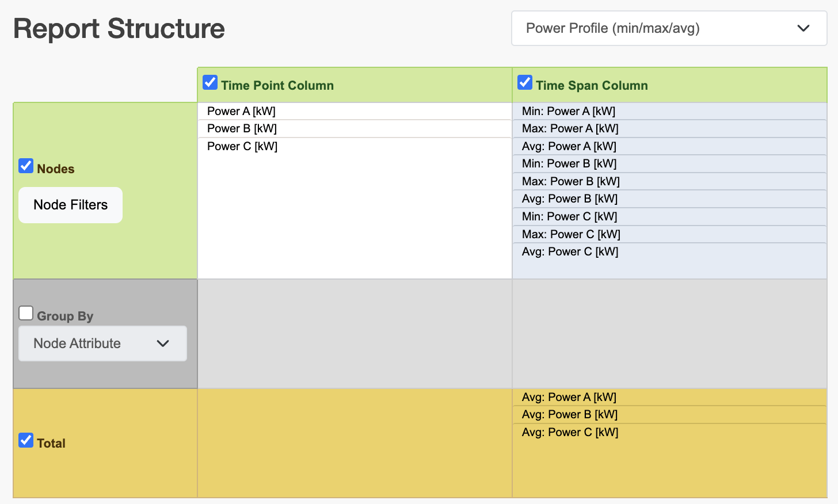This screenshot has height=504, width=838.
Task: Open the Power Profile report type dropdown
Action: (x=669, y=28)
